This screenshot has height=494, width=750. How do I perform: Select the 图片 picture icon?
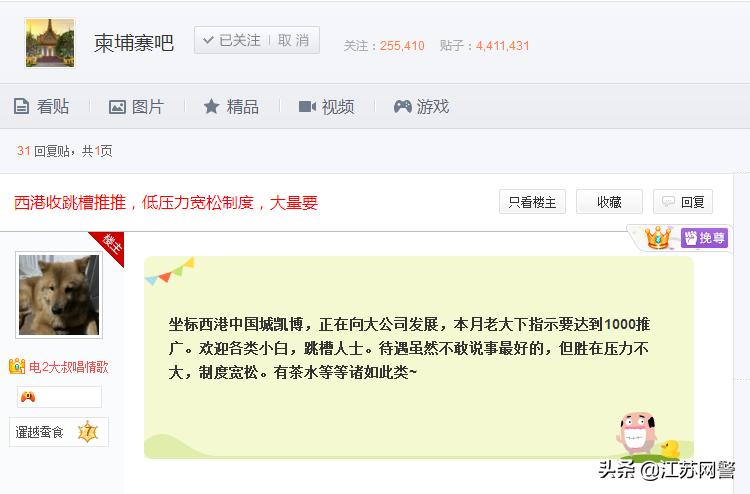pyautogui.click(x=117, y=107)
